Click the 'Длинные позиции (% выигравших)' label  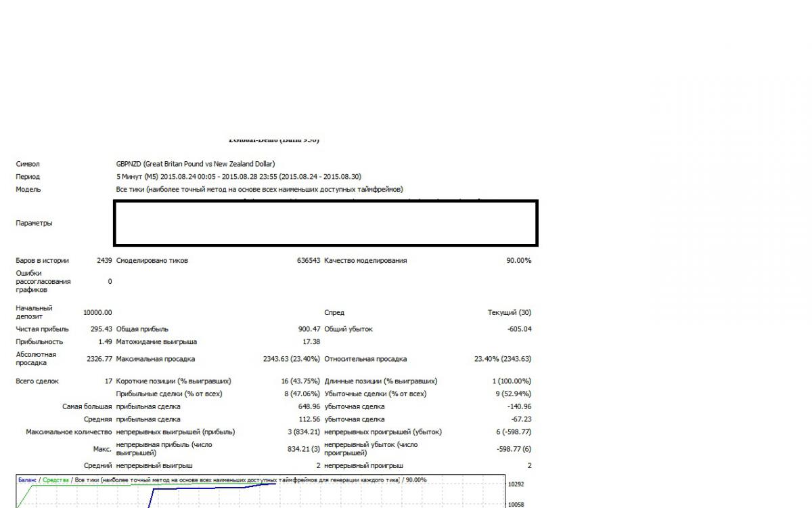[381, 381]
